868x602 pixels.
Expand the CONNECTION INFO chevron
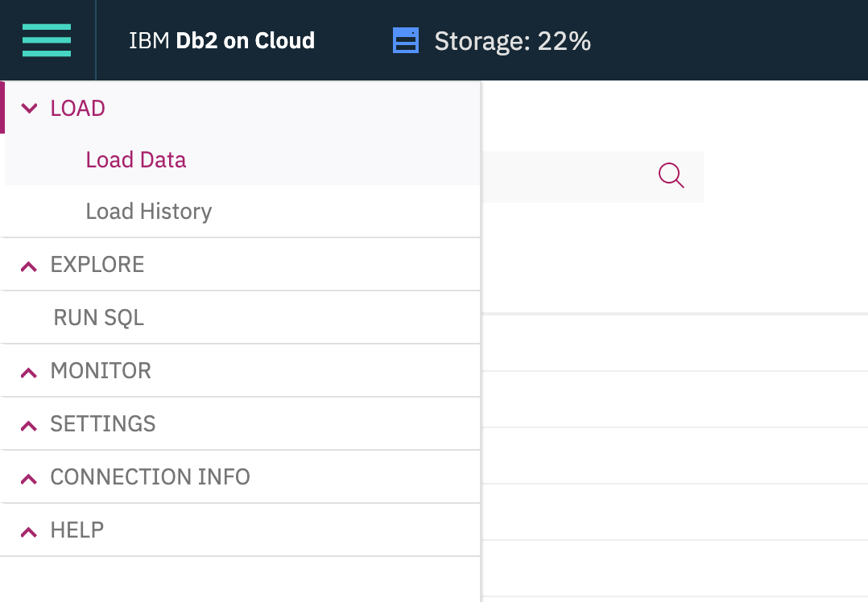coord(29,478)
